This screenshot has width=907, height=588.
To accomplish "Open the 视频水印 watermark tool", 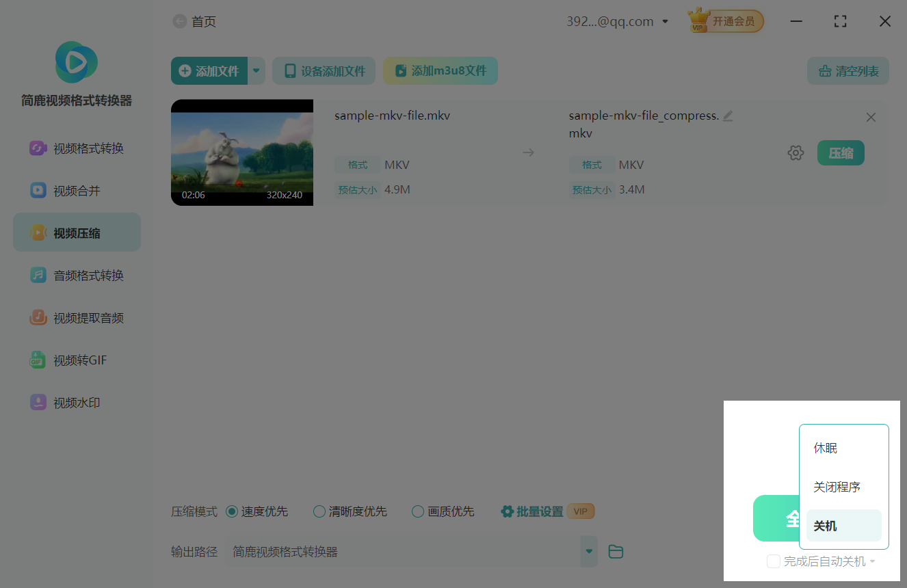I will point(77,402).
